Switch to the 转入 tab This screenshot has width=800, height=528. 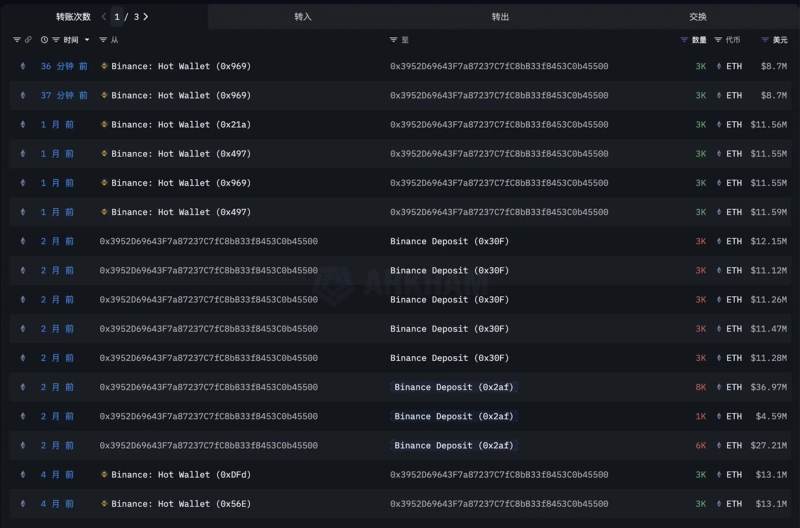[x=303, y=16]
